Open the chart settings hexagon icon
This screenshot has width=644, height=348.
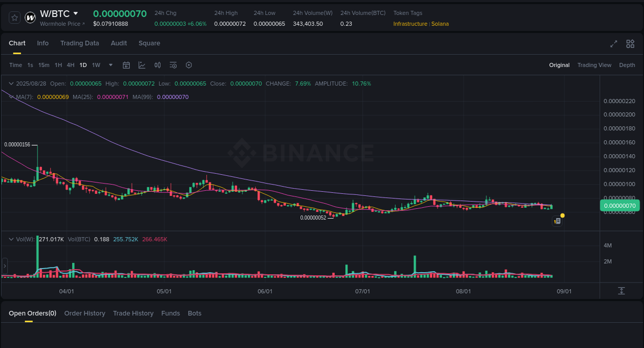point(189,65)
